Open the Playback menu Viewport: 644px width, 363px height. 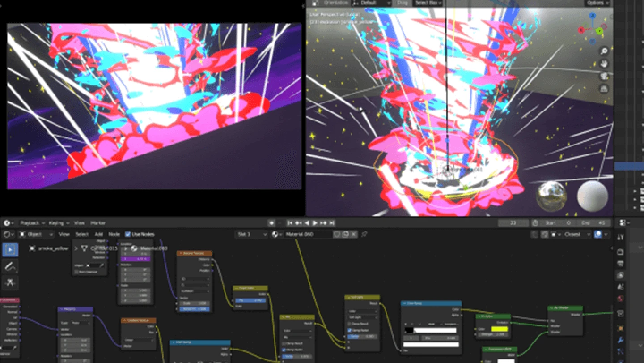coord(32,223)
